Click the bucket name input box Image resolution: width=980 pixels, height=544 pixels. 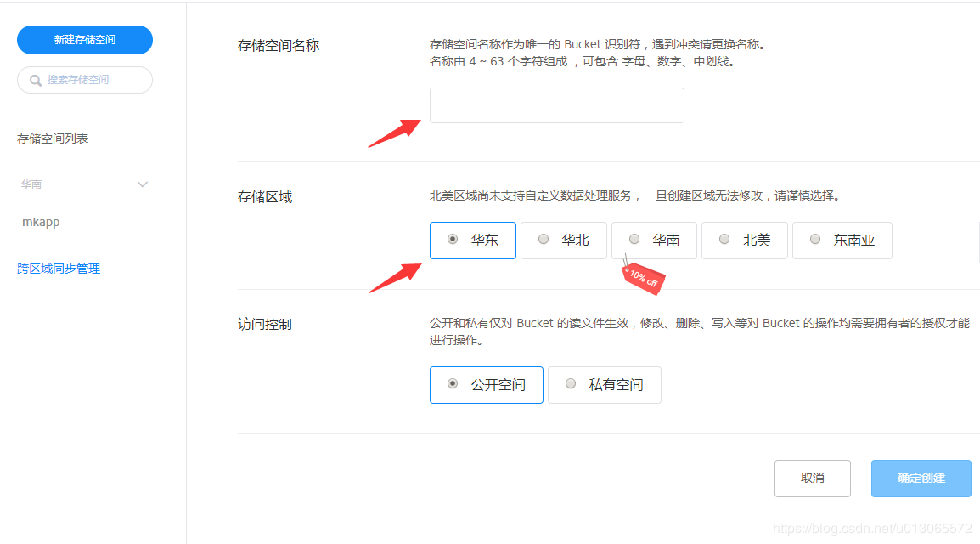[x=557, y=105]
